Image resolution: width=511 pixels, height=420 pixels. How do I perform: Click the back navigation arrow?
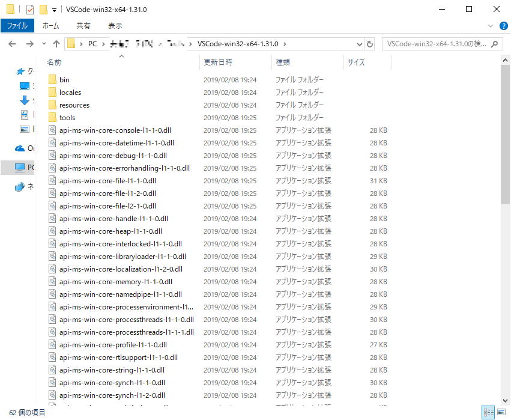pos(12,43)
